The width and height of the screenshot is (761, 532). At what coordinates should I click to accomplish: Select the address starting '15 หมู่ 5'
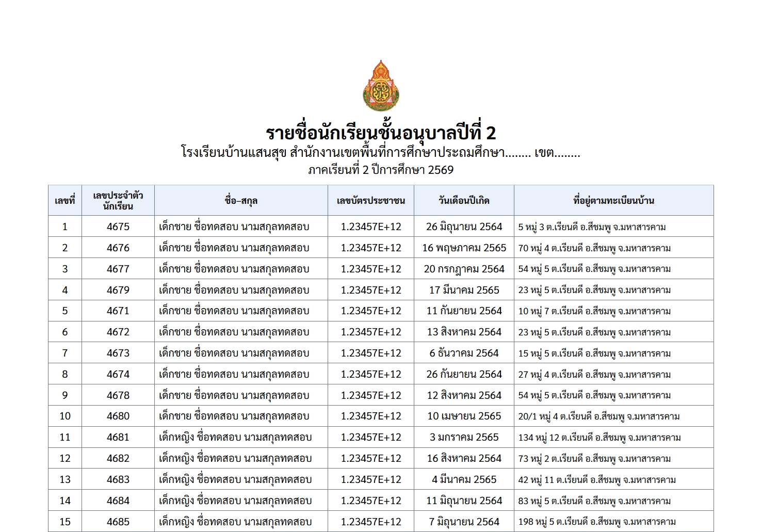[x=594, y=353]
